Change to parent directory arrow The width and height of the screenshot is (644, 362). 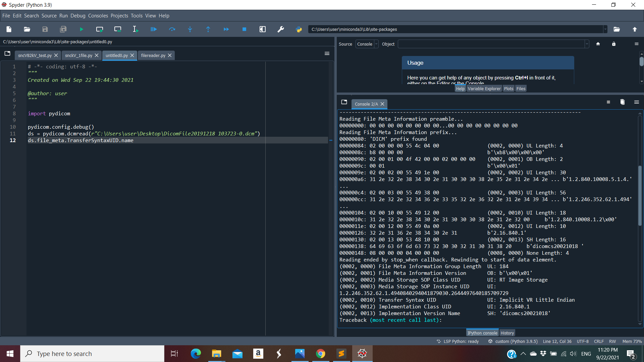[x=635, y=29]
